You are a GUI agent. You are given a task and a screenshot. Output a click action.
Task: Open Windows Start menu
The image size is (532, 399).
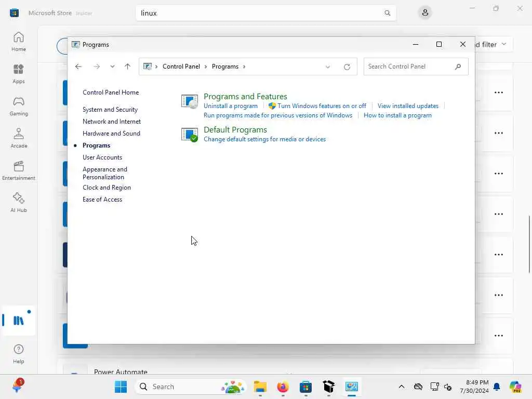121,387
